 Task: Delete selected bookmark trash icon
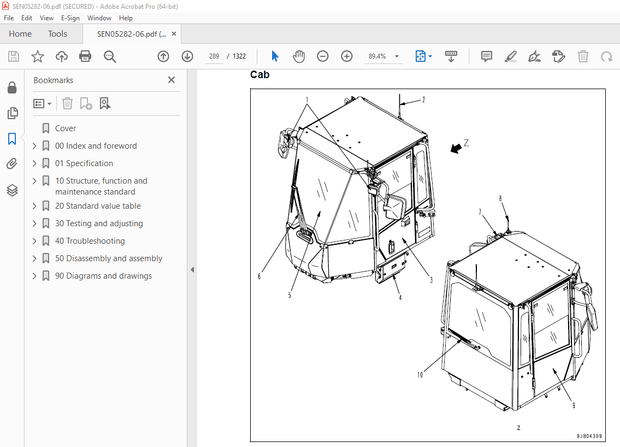coord(67,104)
